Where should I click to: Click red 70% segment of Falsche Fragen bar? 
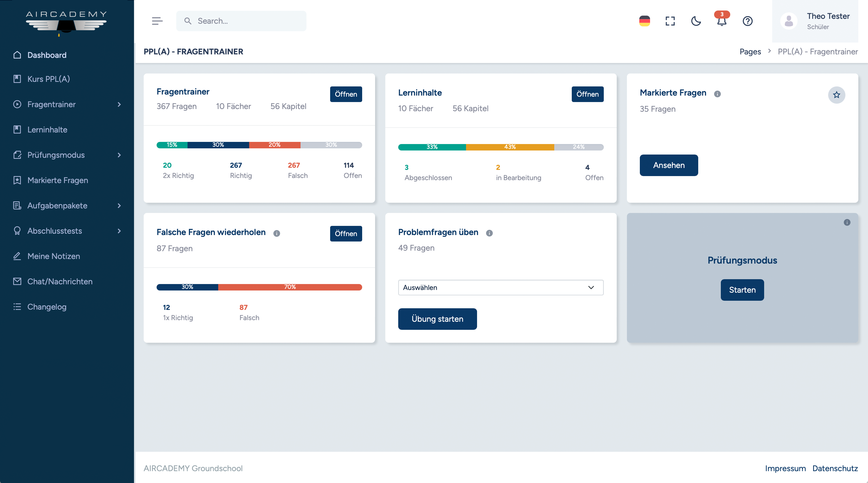pos(290,287)
